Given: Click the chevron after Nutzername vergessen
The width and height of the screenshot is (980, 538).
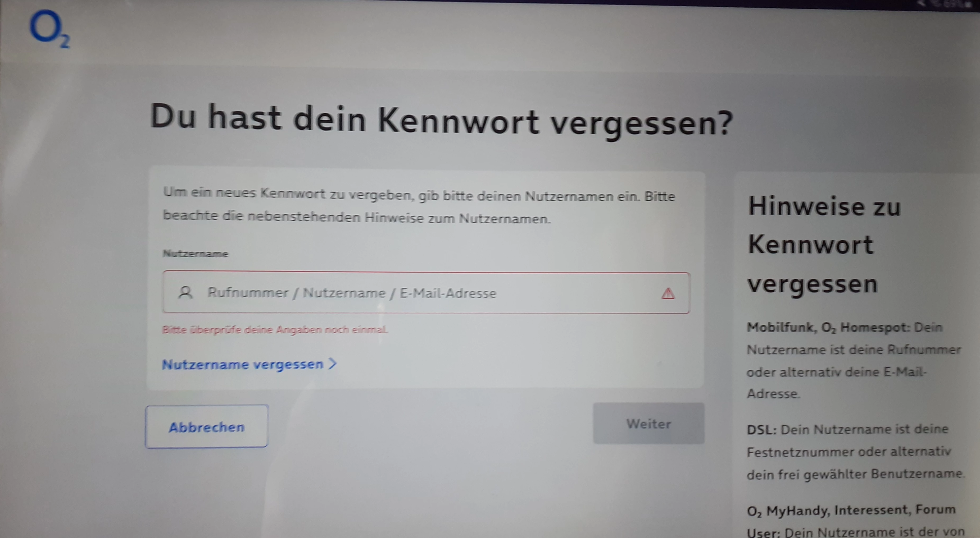Looking at the screenshot, I should [x=333, y=364].
